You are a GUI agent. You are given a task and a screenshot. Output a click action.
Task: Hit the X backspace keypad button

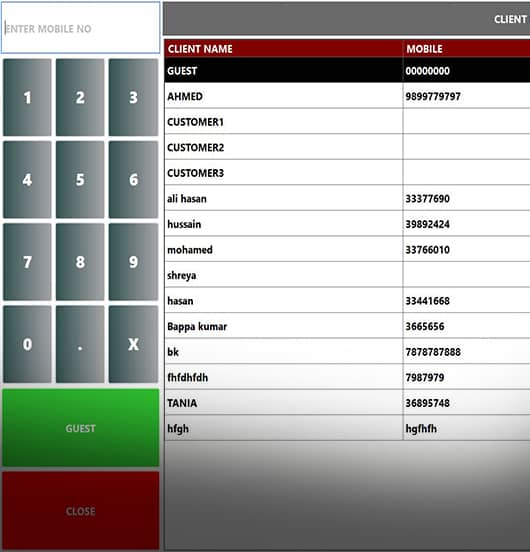pos(133,344)
